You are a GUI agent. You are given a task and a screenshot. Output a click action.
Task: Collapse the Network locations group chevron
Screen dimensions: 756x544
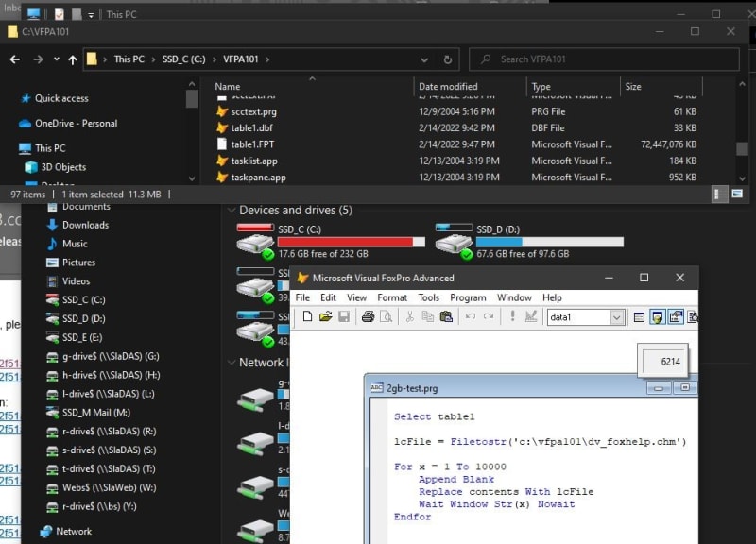click(x=232, y=363)
